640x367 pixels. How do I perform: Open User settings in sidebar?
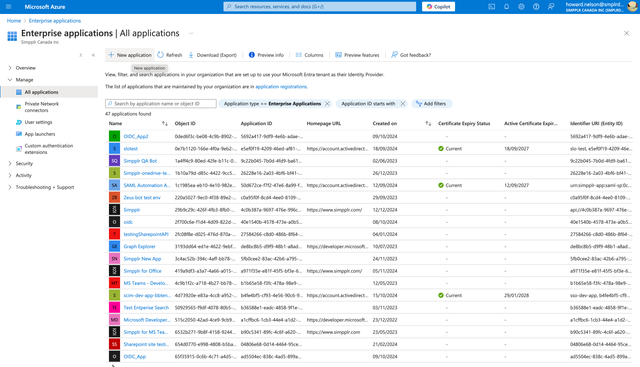[x=38, y=122]
